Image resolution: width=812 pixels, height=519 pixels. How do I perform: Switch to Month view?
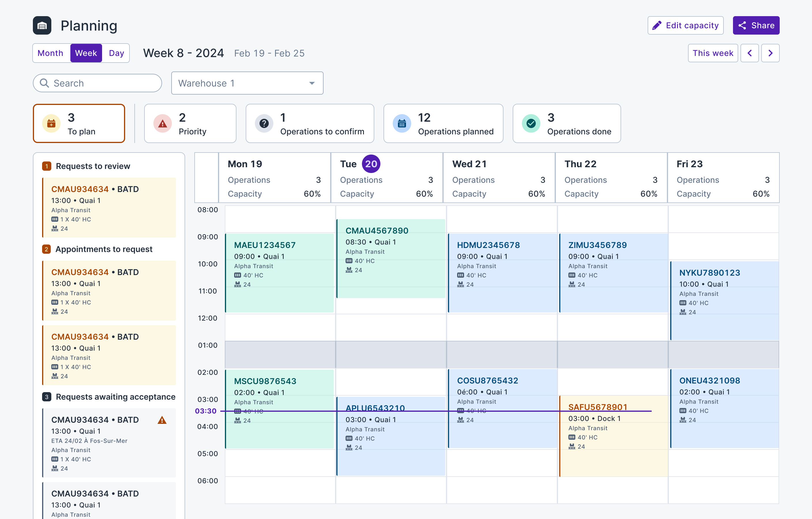[x=50, y=53]
